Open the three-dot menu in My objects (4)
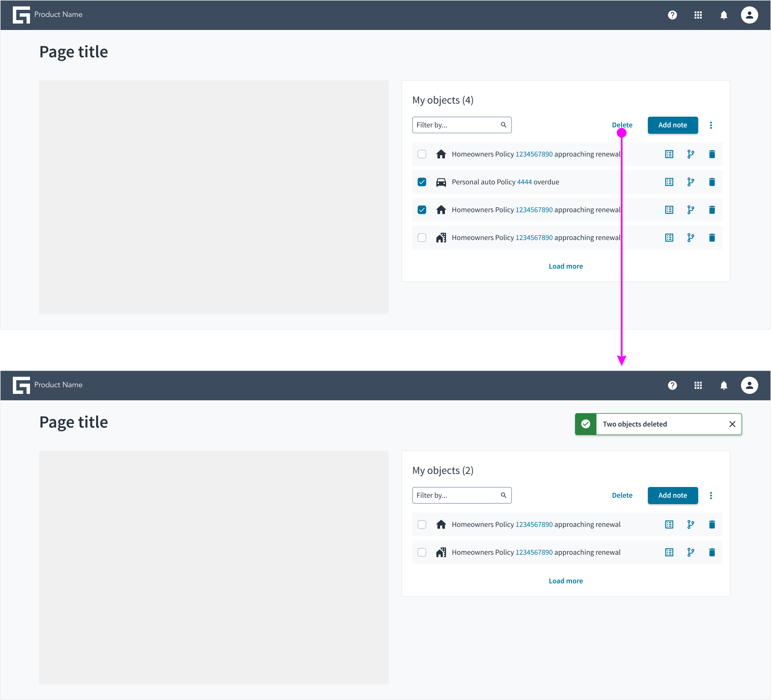This screenshot has width=771, height=700. point(711,125)
